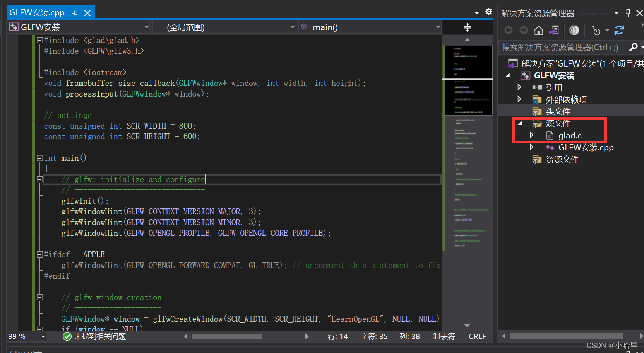The height and width of the screenshot is (353, 644).
Task: Click Solution Explorer scroll left arrow
Action: point(504,336)
